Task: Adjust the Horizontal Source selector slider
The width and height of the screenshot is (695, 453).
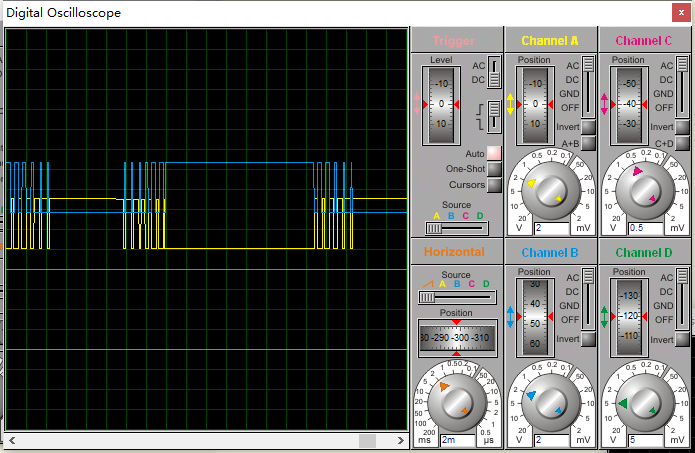Action: (457, 297)
